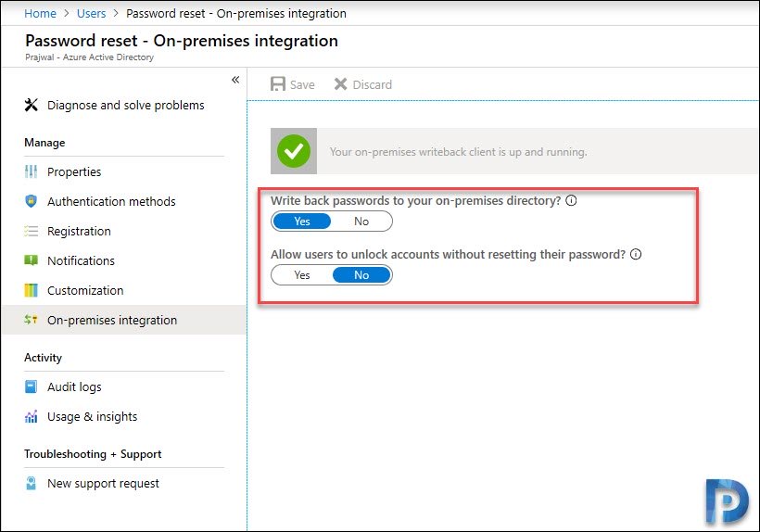
Task: Click info icon beside write back passwords
Action: (x=572, y=200)
